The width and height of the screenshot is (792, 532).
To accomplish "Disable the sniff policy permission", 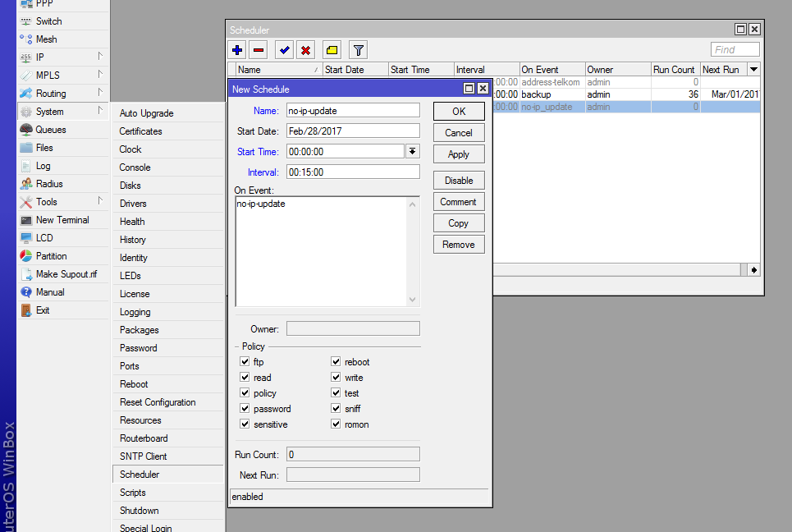I will tap(336, 408).
